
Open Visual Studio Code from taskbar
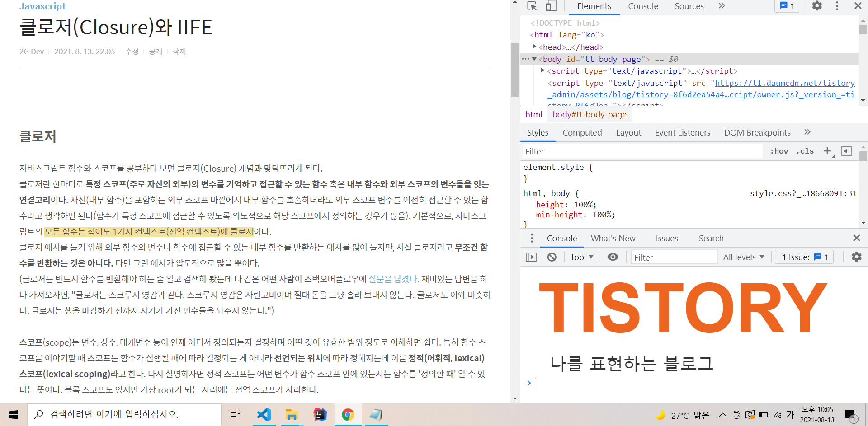click(264, 415)
